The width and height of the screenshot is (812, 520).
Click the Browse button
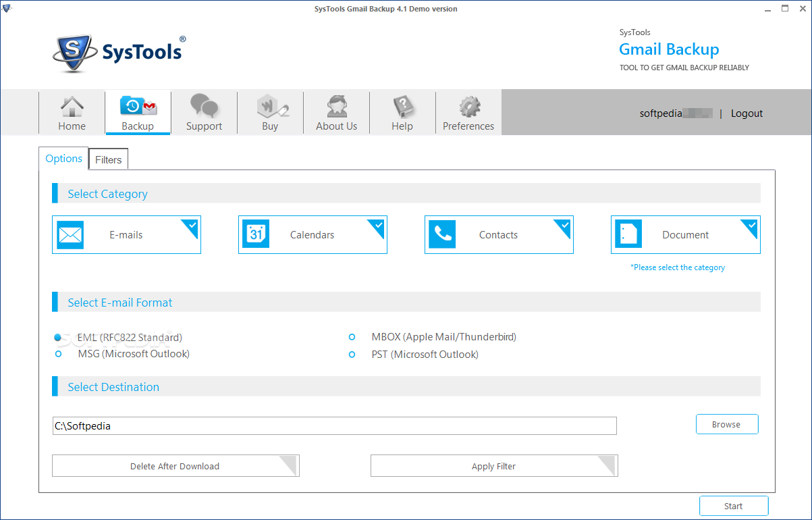click(x=727, y=424)
